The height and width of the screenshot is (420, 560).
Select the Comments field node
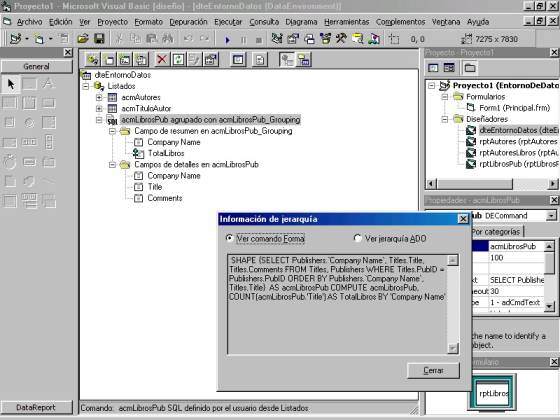pos(165,198)
